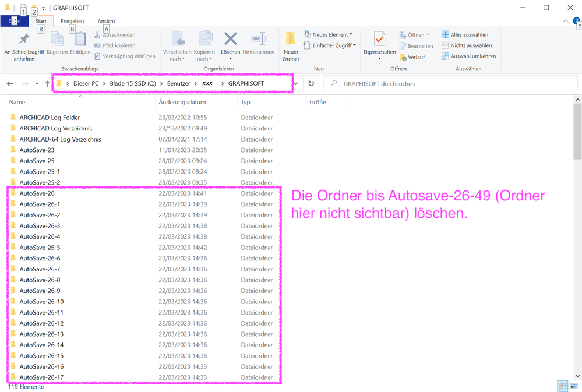Pin to quick access (An Schnellzugriff anheften)
The height and width of the screenshot is (392, 582).
pyautogui.click(x=24, y=47)
